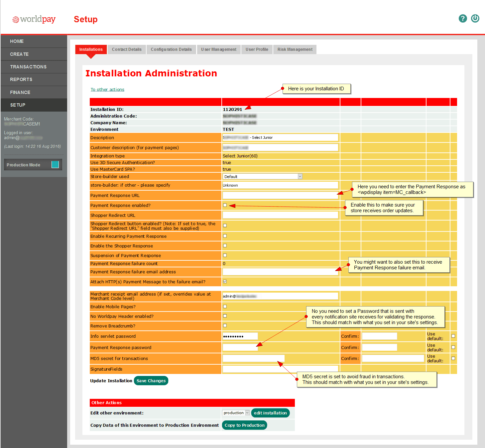The image size is (485, 448).
Task: Click the Integration type value Select Junior(60)
Action: (240, 156)
